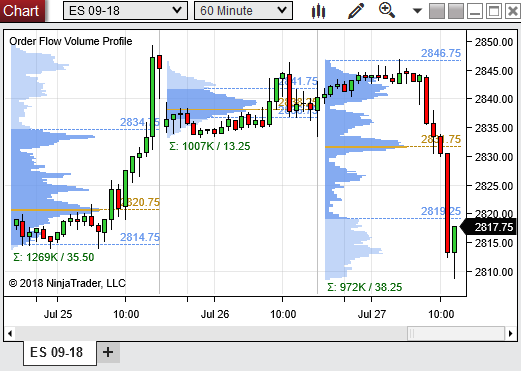The height and width of the screenshot is (371, 521).
Task: Activate the zoom in magnifier icon
Action: pyautogui.click(x=387, y=10)
